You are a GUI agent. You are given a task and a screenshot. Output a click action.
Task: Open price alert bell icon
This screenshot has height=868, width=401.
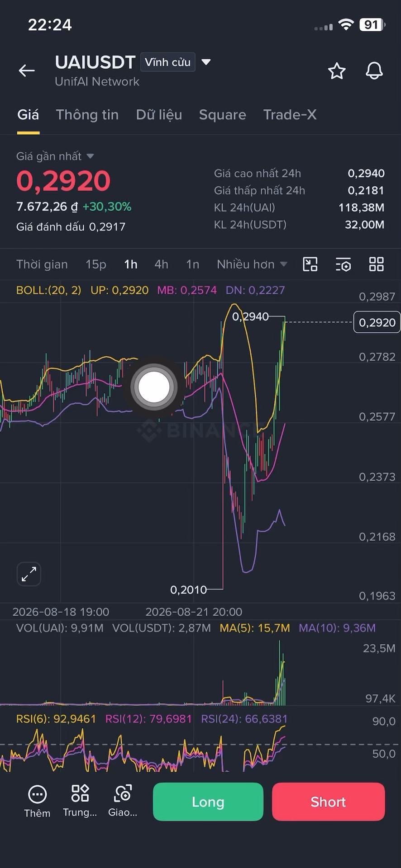pyautogui.click(x=374, y=71)
